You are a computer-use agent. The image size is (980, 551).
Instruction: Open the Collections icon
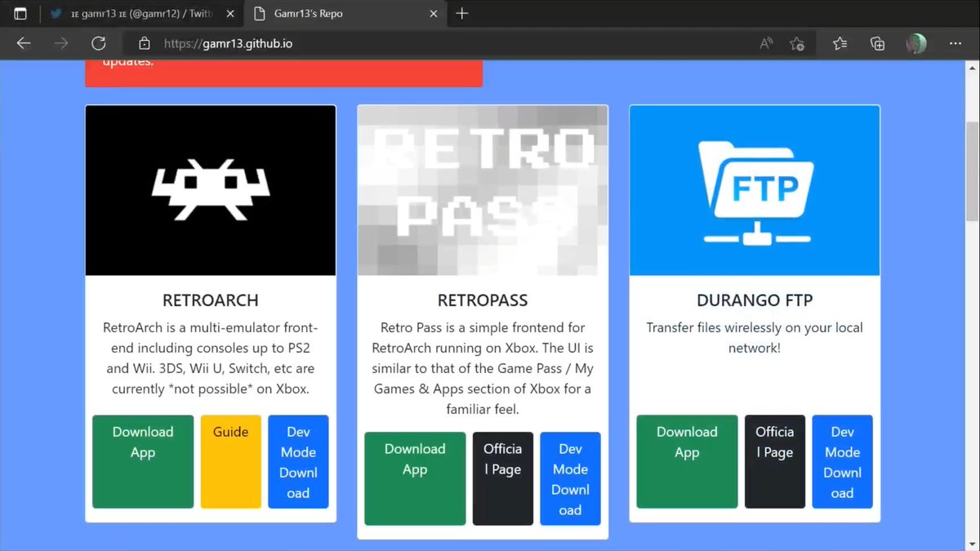click(x=878, y=43)
